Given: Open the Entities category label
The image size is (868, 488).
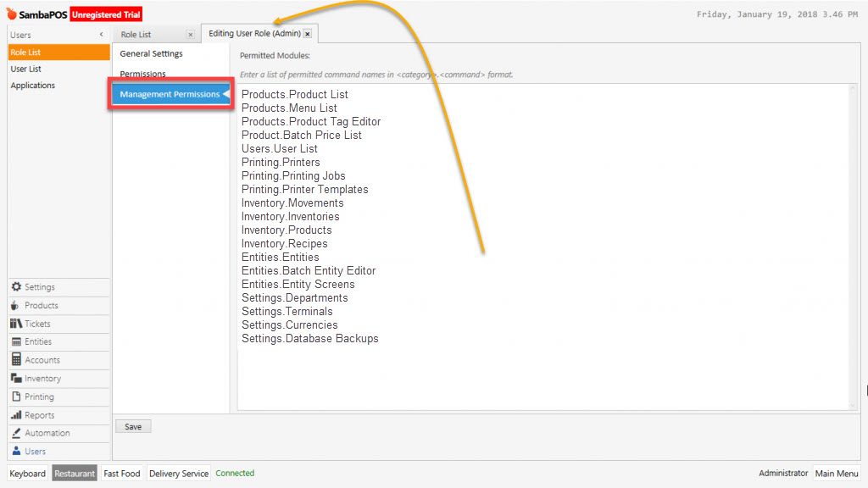Looking at the screenshot, I should tap(38, 342).
